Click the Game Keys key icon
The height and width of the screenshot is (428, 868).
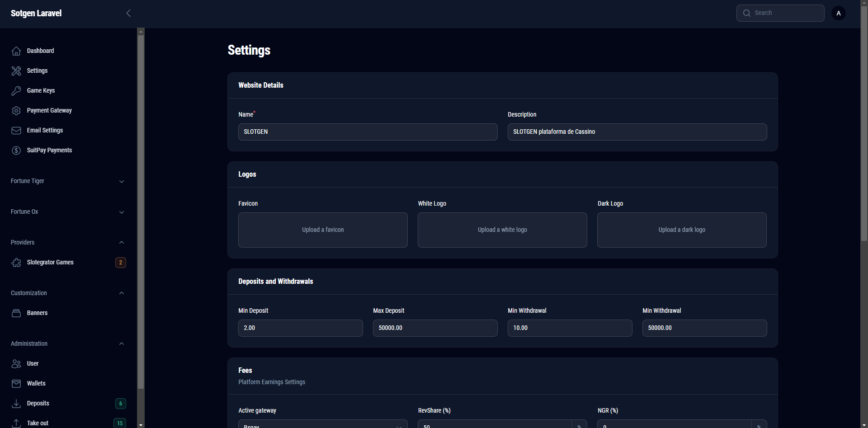pyautogui.click(x=16, y=91)
